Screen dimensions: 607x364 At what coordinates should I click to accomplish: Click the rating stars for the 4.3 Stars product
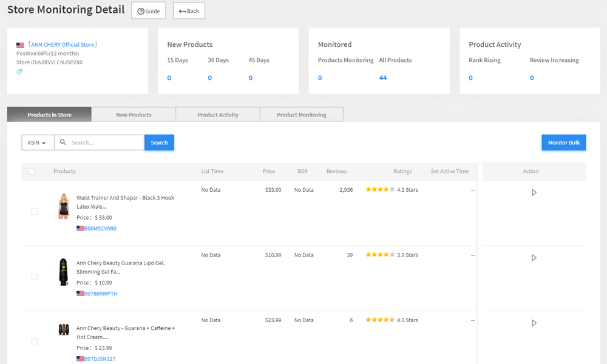click(380, 320)
